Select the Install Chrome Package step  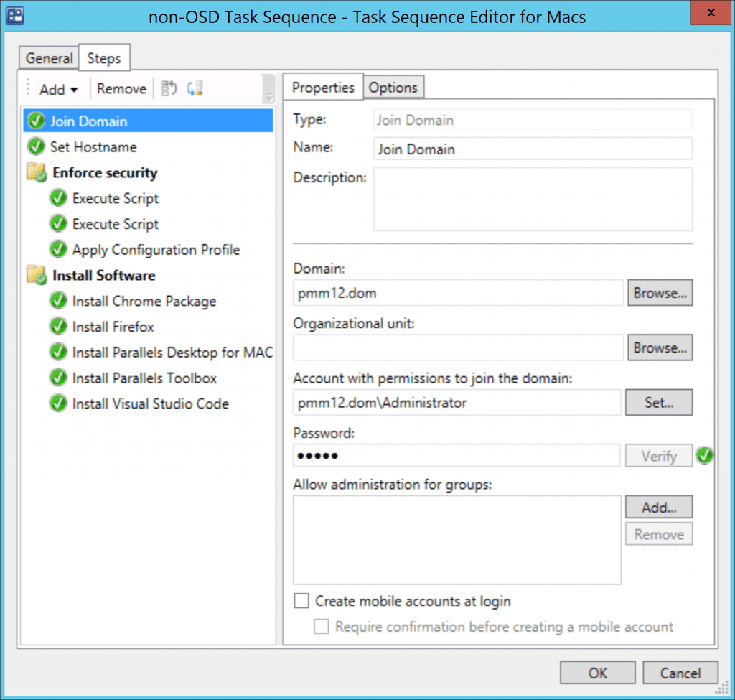point(144,301)
